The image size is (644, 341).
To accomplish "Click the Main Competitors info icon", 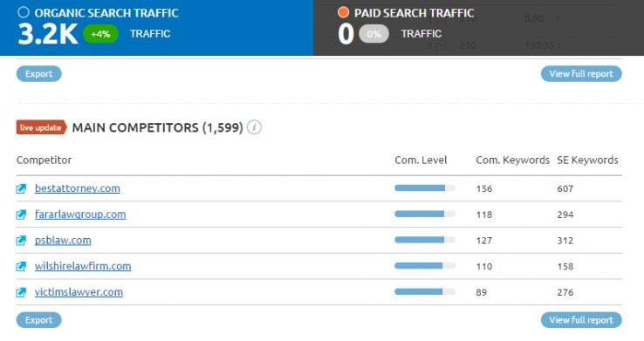I will (x=254, y=127).
